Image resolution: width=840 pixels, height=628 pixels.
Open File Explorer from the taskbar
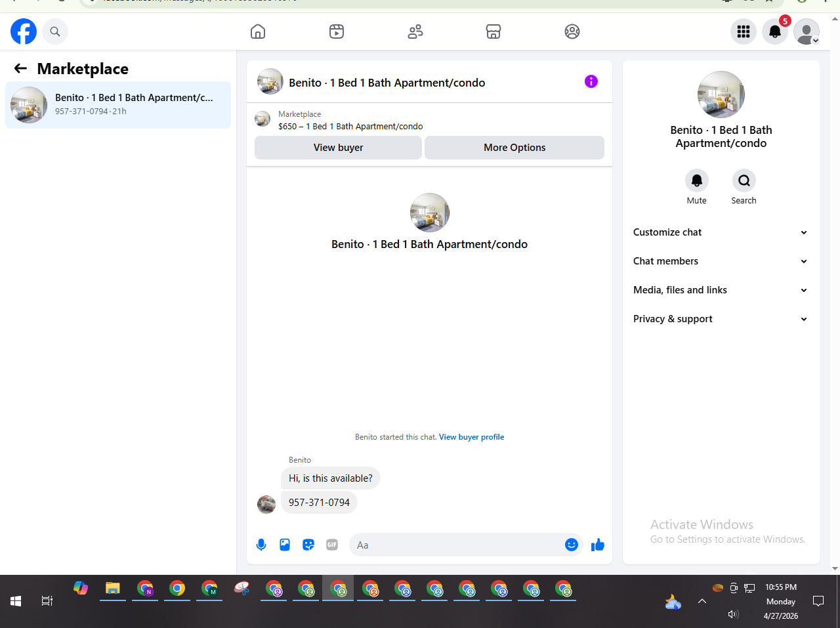click(113, 588)
